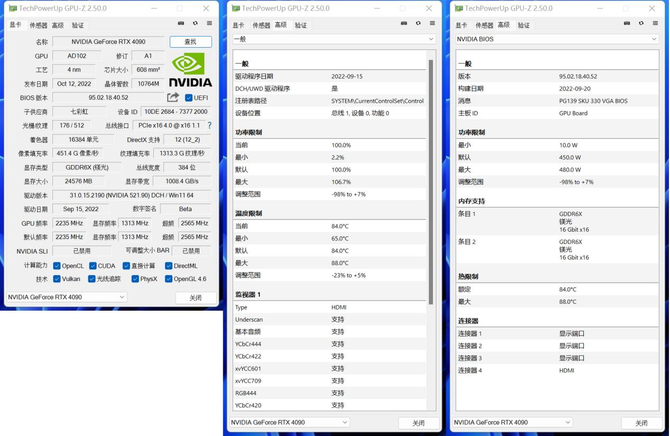Image resolution: width=670 pixels, height=436 pixels.
Task: Switch to the 显卡 tab in the right window
Action: (461, 25)
